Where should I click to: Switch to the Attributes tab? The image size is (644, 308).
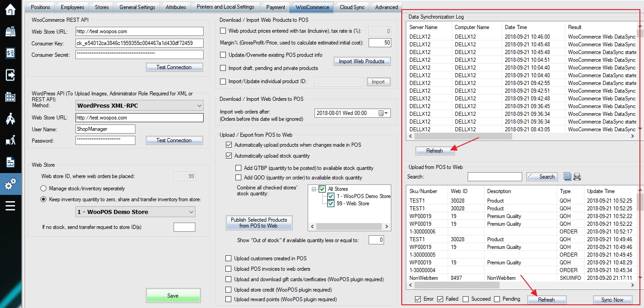tap(176, 7)
